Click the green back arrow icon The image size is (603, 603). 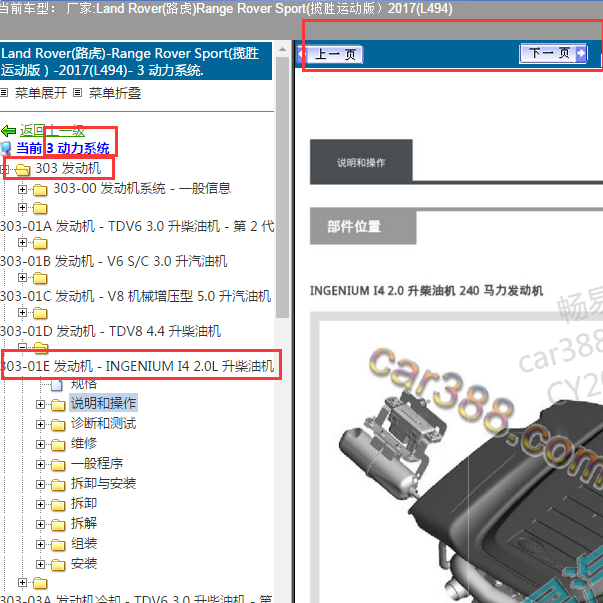coord(8,131)
